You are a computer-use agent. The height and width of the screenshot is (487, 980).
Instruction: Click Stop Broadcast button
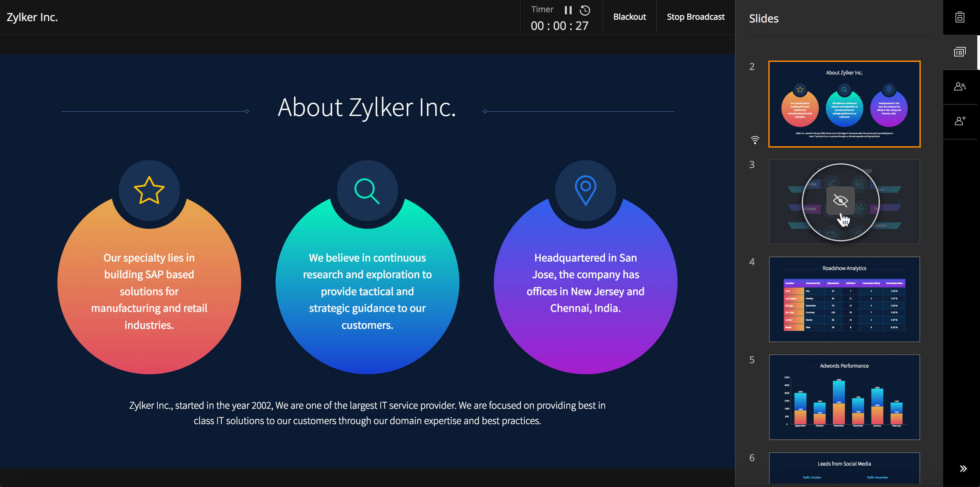pos(695,16)
